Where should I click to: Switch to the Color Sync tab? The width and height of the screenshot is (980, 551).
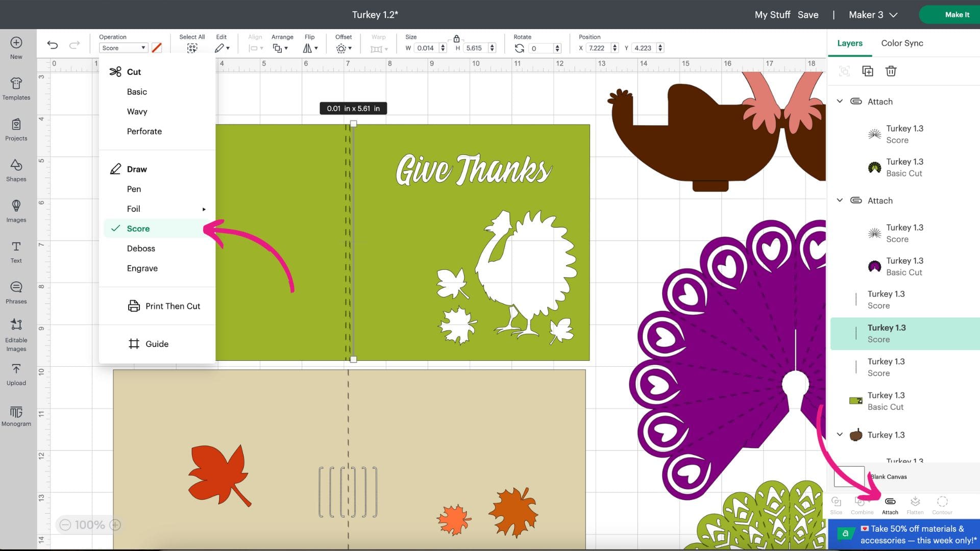901,43
